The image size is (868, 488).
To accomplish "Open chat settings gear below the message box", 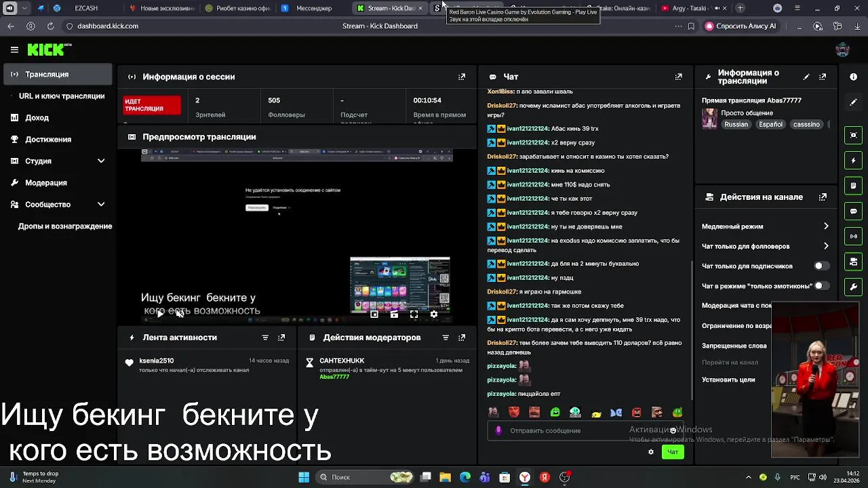I will pyautogui.click(x=651, y=452).
